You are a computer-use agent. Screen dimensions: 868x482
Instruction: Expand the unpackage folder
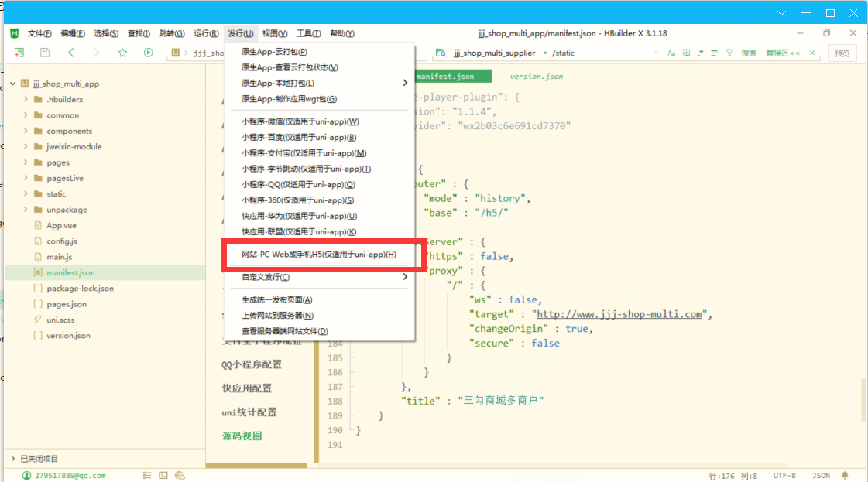[x=26, y=210]
